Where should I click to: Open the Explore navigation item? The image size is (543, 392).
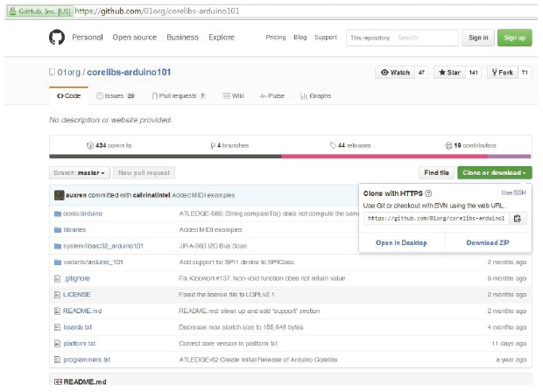point(222,38)
